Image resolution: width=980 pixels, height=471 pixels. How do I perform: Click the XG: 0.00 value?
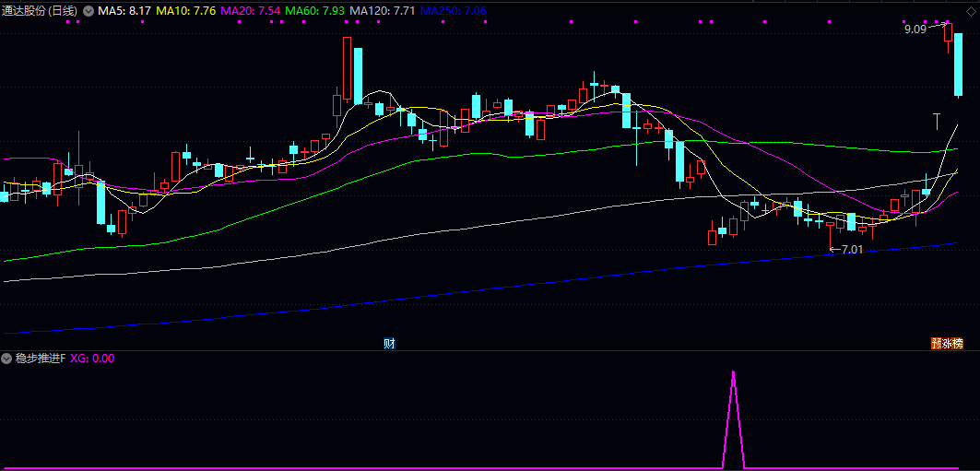click(92, 359)
